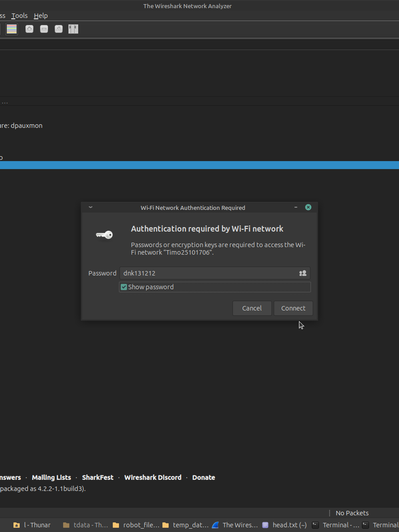Open the Wireshark Discord link
The width and height of the screenshot is (399, 532).
(x=153, y=477)
